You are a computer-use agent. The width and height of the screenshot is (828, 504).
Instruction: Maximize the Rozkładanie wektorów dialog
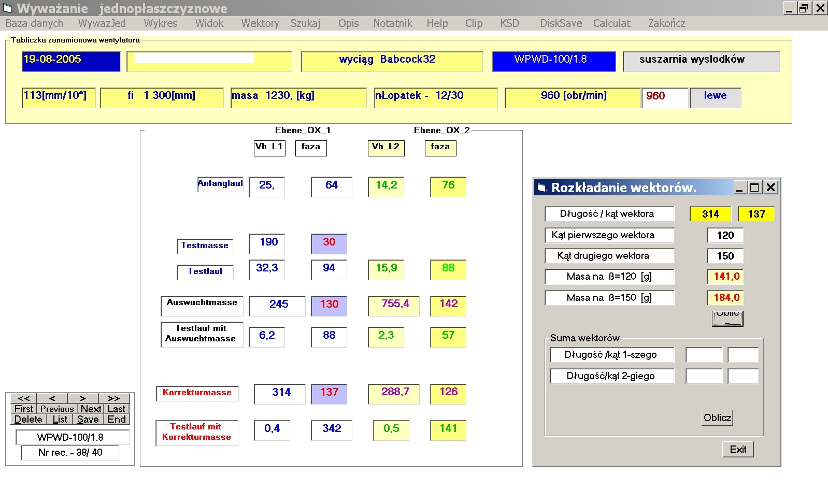click(x=755, y=188)
